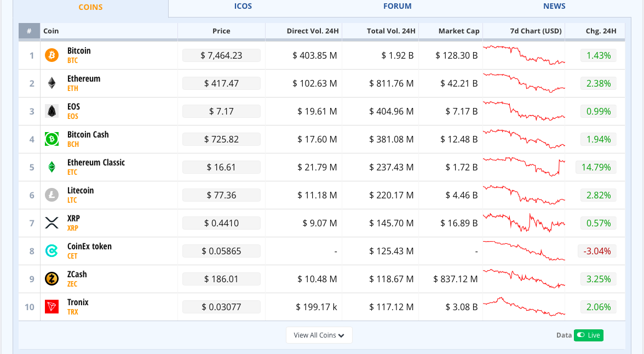Click the Bitcoin Cash green logo icon

click(51, 139)
